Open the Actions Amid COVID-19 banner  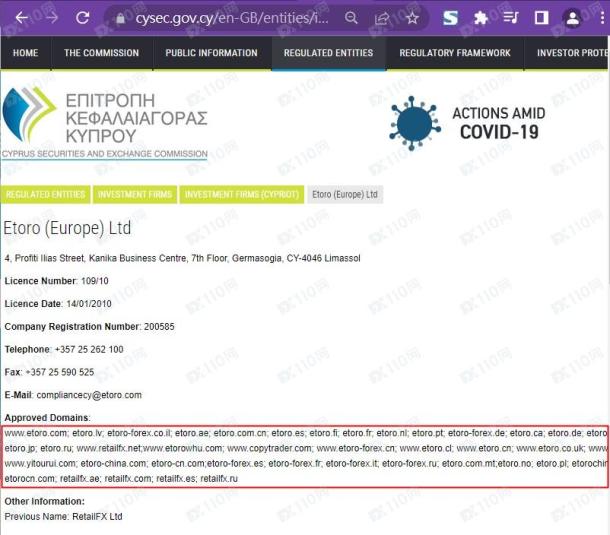[x=467, y=123]
